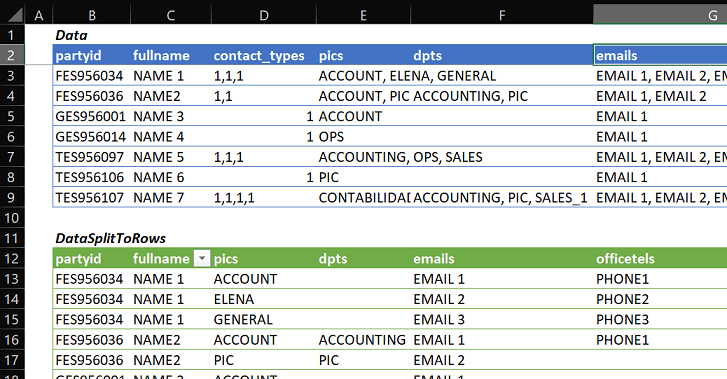Click cell 'EMAIL 2' in row 17
The image size is (727, 379).
(x=502, y=360)
